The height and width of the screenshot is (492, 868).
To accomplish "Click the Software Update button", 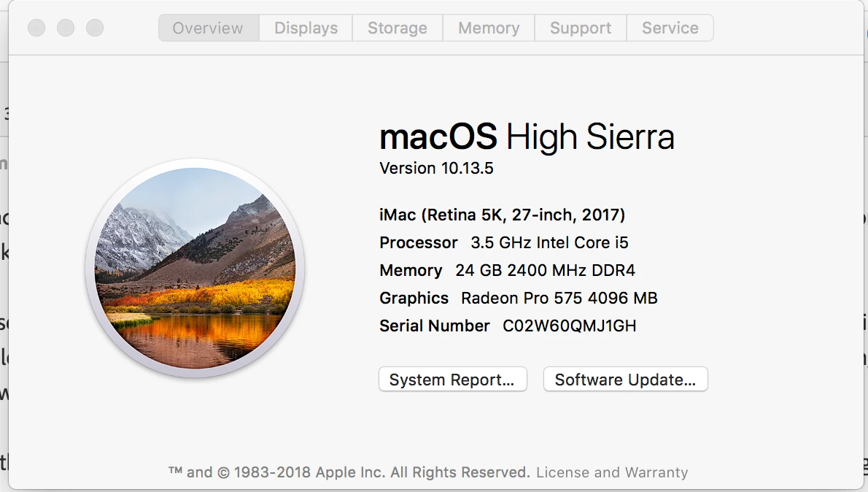I will click(625, 380).
